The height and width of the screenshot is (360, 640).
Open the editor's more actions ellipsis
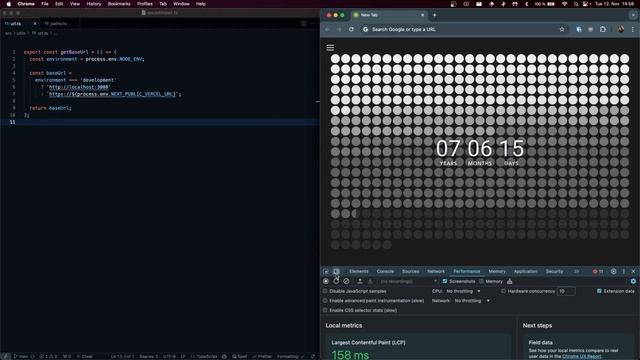click(x=313, y=24)
